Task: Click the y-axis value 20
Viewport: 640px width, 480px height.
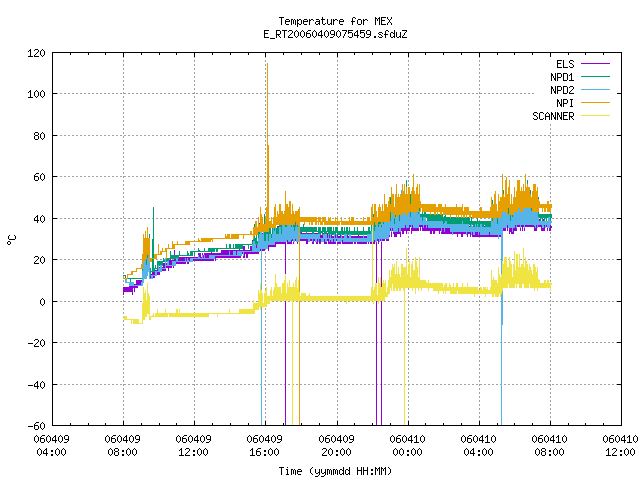Action: pos(39,260)
